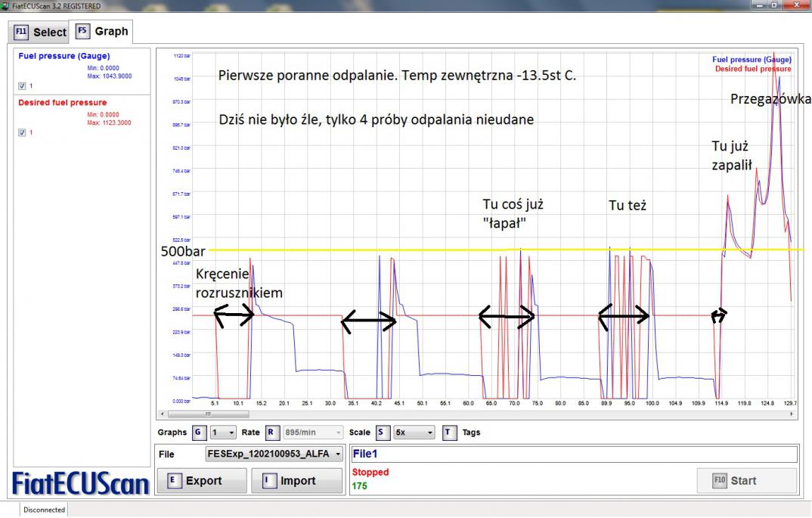
Task: Click right arrow of the graph scrollbar
Action: click(790, 414)
